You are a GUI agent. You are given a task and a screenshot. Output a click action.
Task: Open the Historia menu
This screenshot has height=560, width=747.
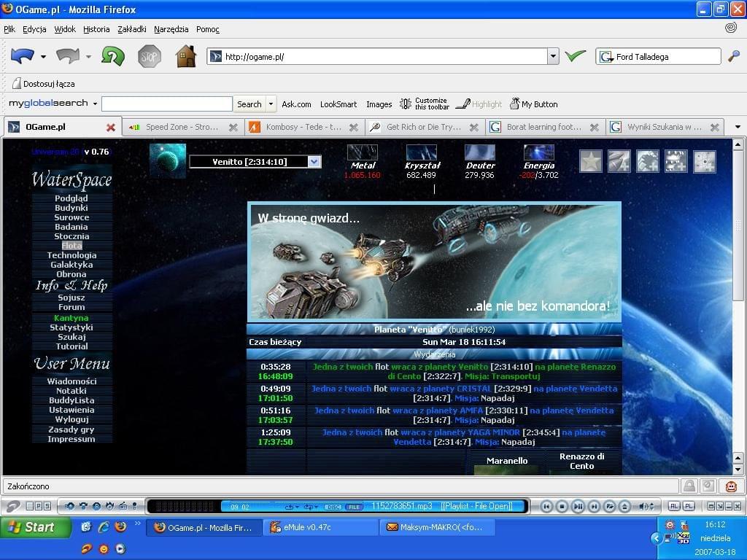(x=96, y=29)
